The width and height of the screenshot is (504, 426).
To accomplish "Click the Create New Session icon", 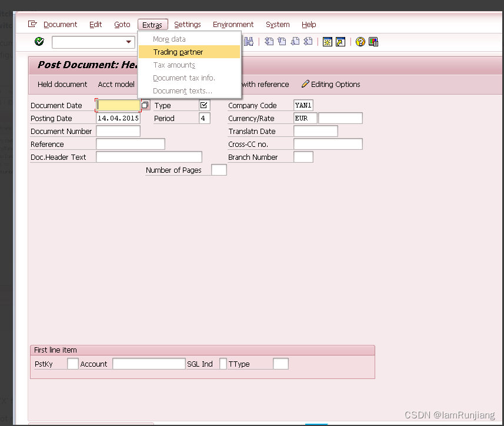I will pos(327,42).
